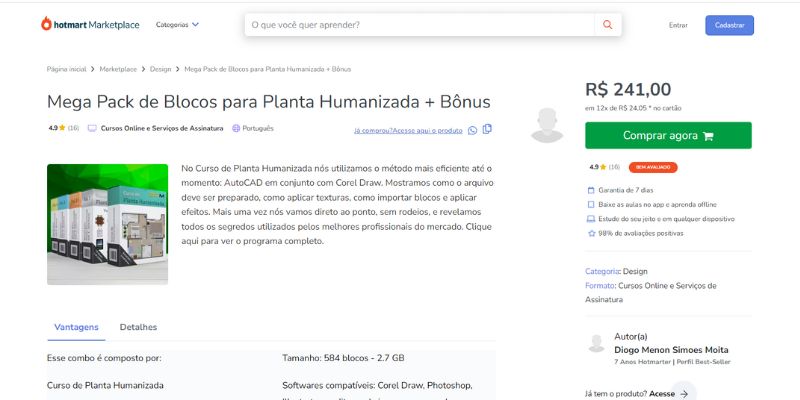Click the Cadastrar button
This screenshot has width=800, height=400.
pos(729,25)
